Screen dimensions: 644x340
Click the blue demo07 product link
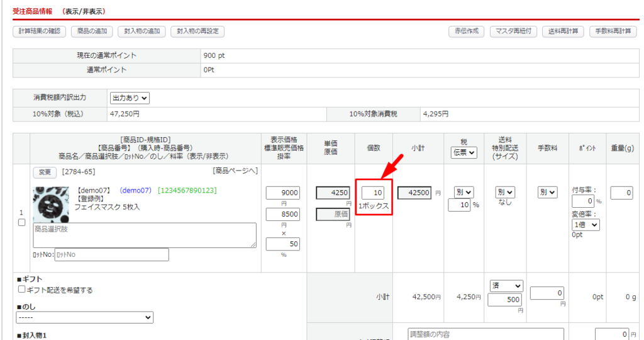pyautogui.click(x=136, y=190)
